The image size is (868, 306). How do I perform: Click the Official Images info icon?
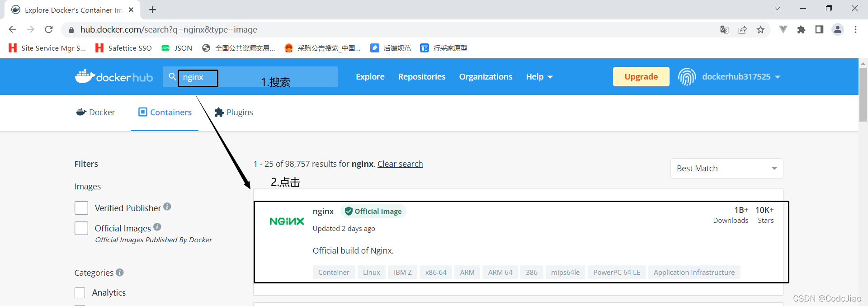(157, 227)
